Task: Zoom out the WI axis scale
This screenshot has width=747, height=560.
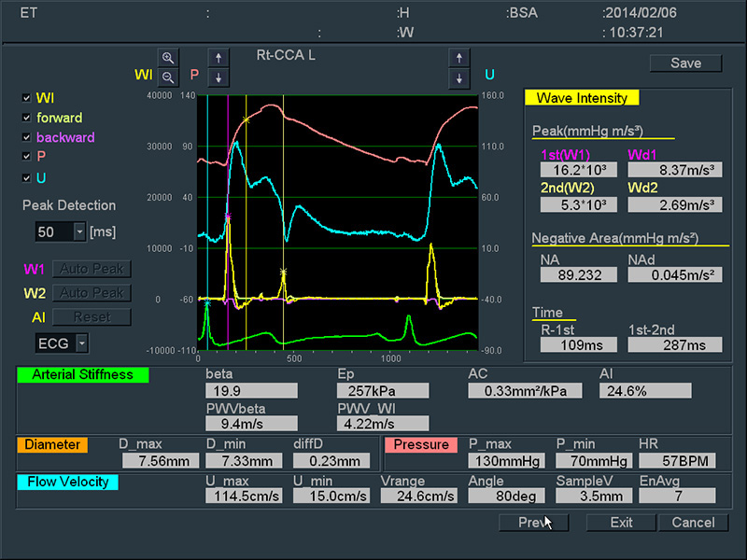Action: [169, 77]
